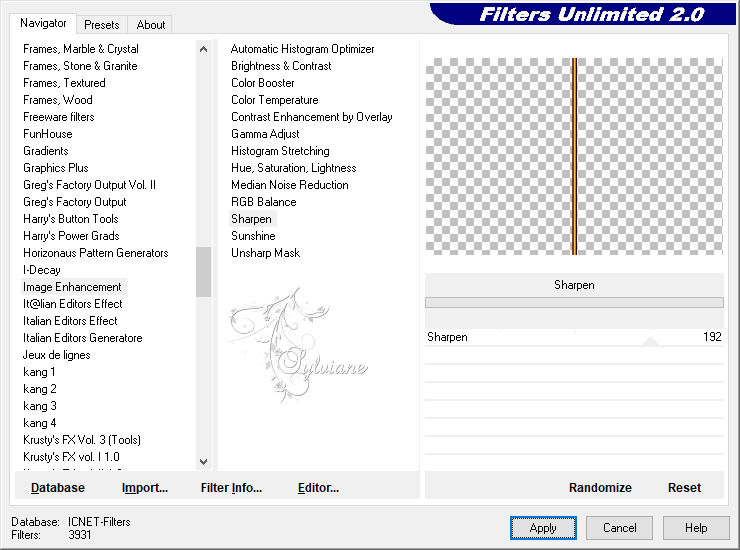Choose Histogram Stretching filter
This screenshot has height=550, width=740.
280,151
